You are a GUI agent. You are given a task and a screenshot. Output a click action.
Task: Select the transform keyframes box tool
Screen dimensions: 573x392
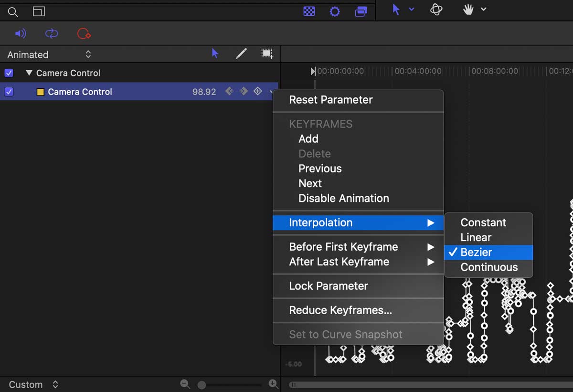click(267, 53)
